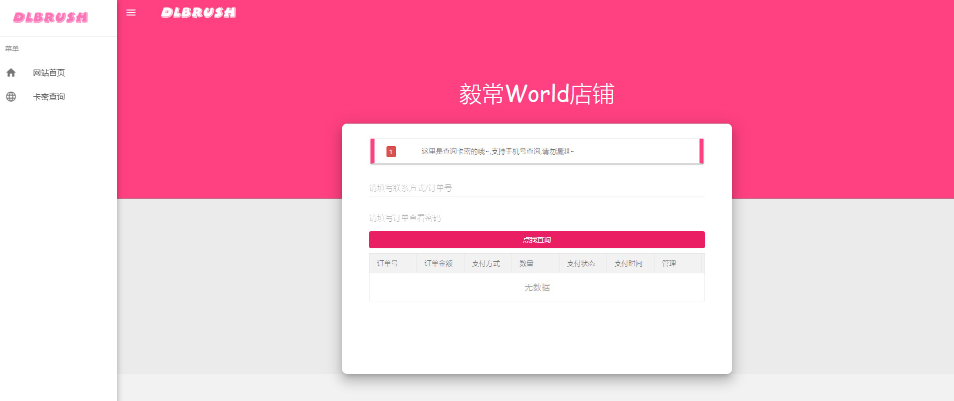This screenshot has width=954, height=401.
Task: Toggle the hamburger menu icon in header
Action: pos(131,13)
